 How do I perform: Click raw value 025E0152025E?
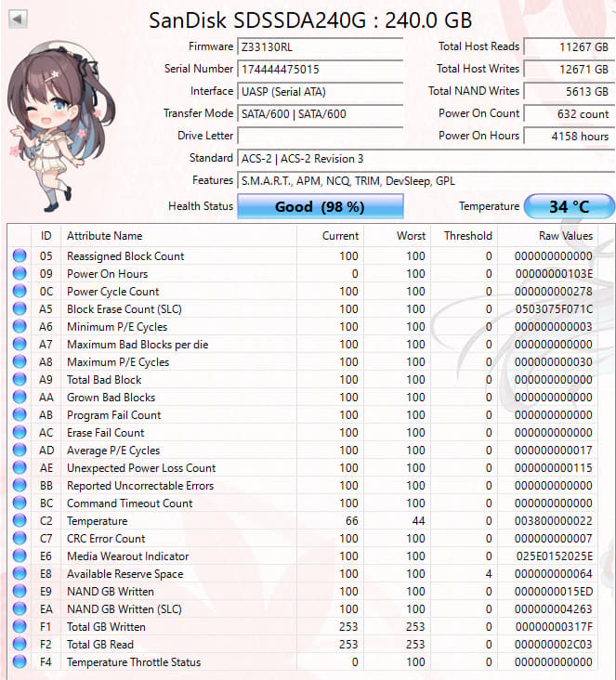(x=555, y=556)
